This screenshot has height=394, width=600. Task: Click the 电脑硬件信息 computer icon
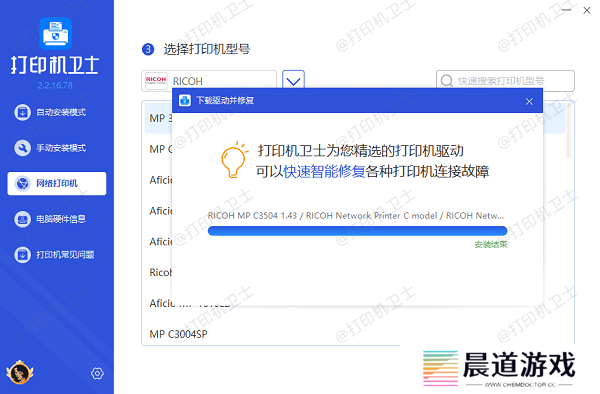pos(22,219)
